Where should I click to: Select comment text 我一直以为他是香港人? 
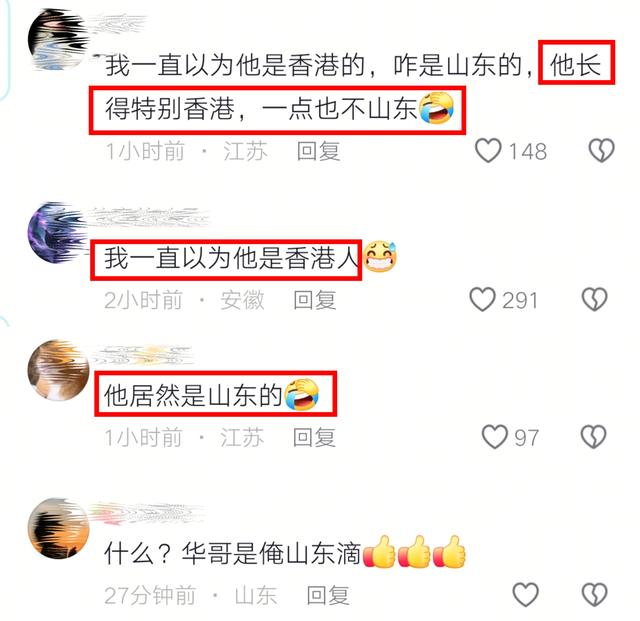coord(231,258)
